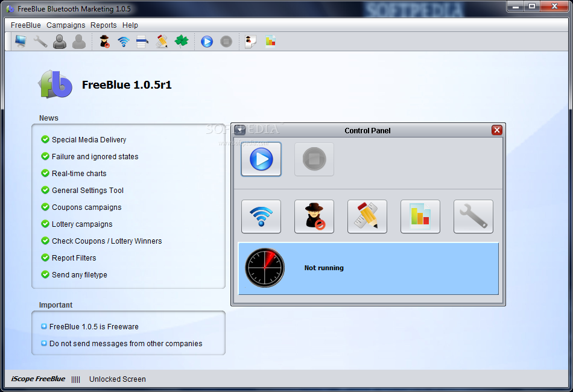Close the Control Panel window
This screenshot has width=573, height=392.
496,130
